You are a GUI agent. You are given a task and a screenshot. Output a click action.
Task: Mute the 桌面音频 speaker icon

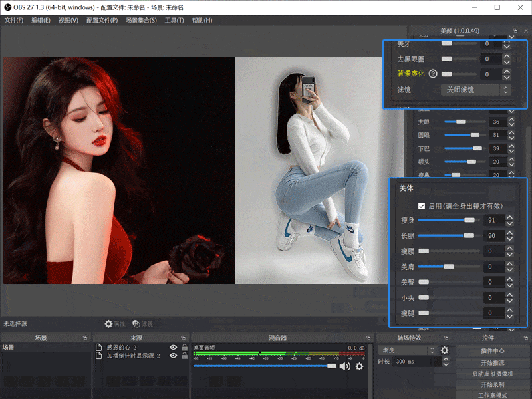tap(344, 366)
